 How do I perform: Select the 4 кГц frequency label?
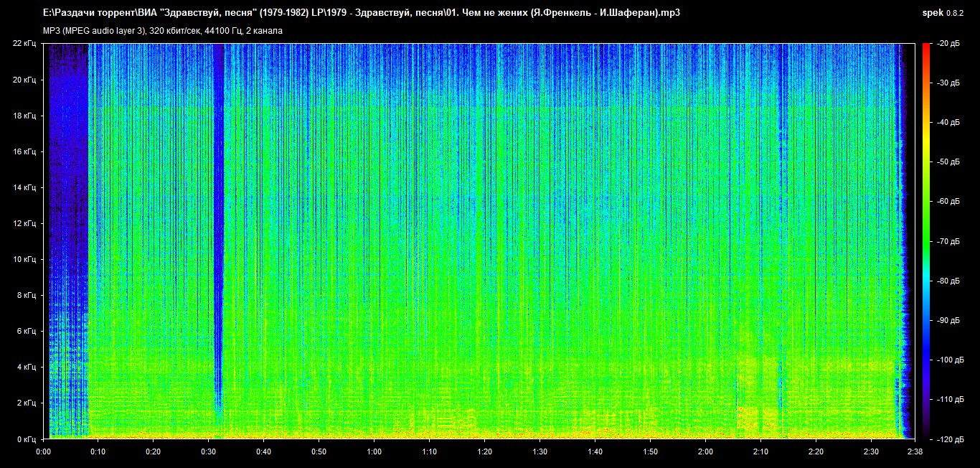pos(27,367)
